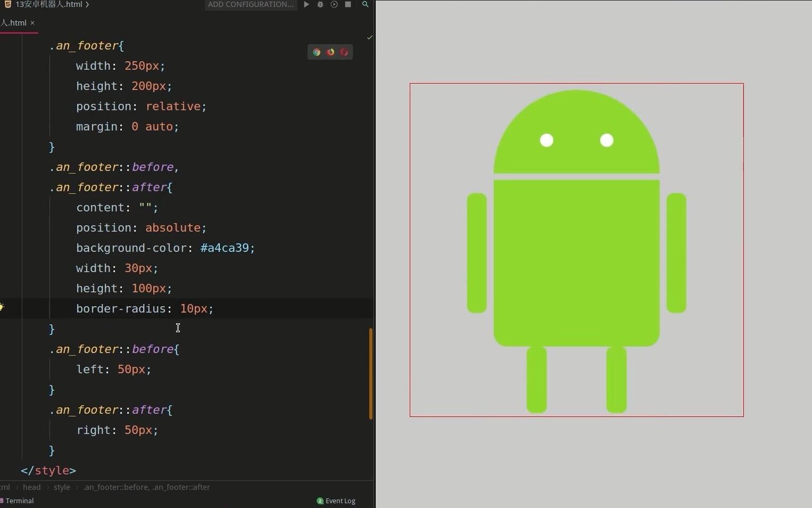Click the Run with Coverage icon
The width and height of the screenshot is (812, 508).
[334, 4]
